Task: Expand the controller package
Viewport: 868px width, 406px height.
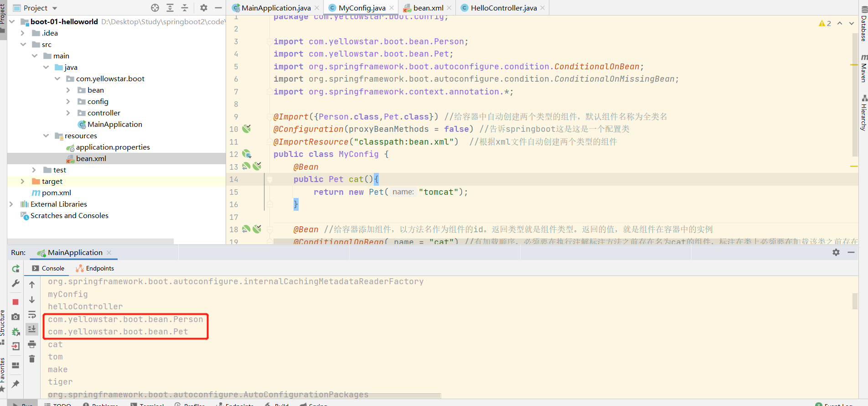Action: tap(68, 113)
